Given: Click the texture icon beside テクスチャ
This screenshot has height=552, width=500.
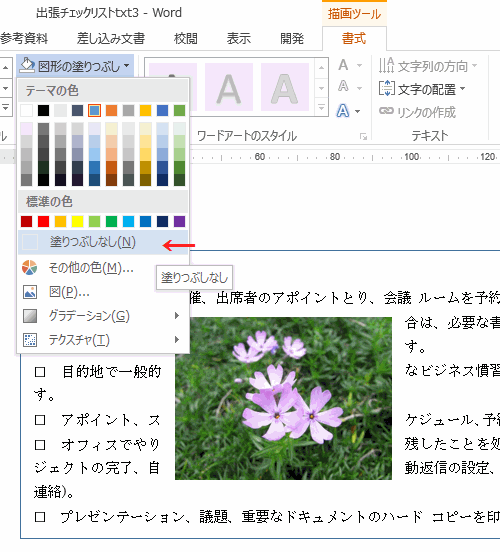Looking at the screenshot, I should (x=30, y=340).
